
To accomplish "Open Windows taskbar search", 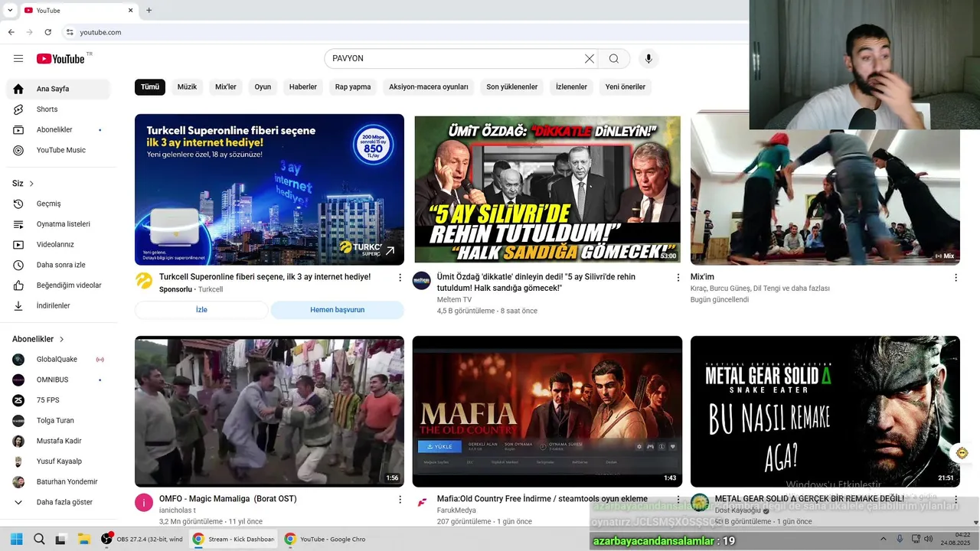I will coord(39,539).
